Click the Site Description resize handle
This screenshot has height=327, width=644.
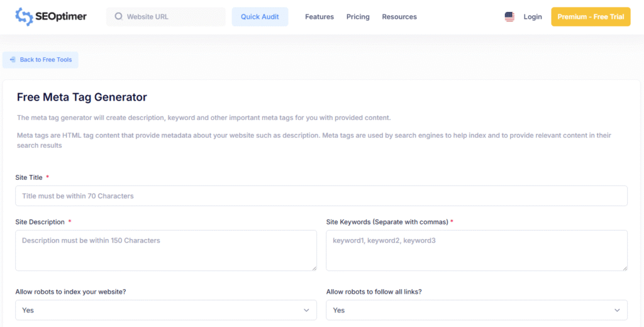pyautogui.click(x=314, y=269)
